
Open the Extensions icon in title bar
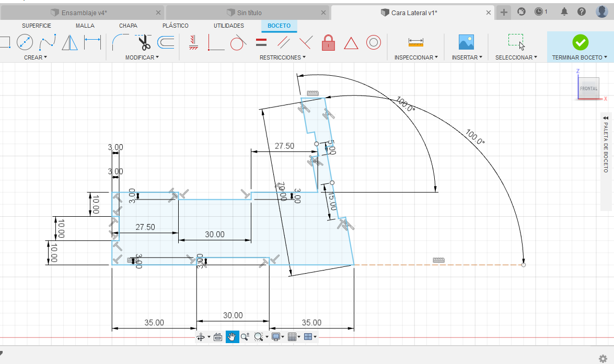521,11
